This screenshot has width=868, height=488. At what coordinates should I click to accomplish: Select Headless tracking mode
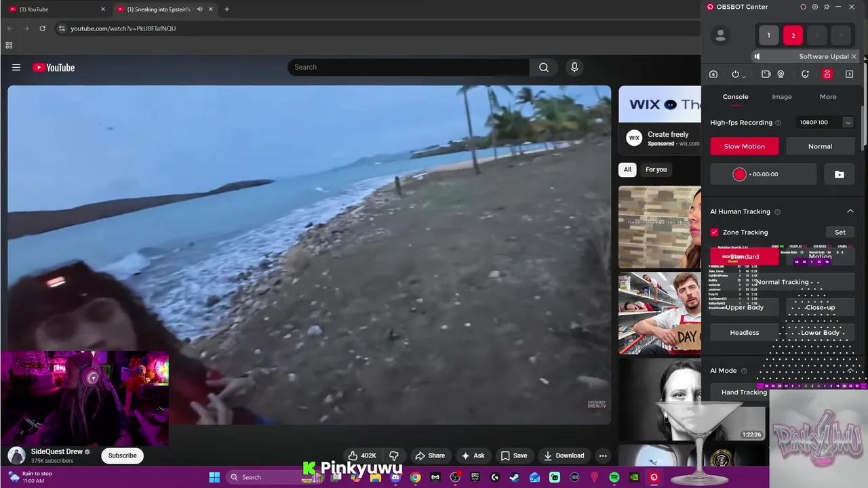pyautogui.click(x=745, y=333)
